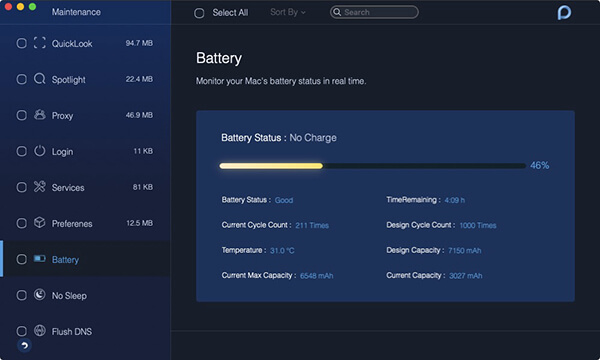
Task: Check the Select All checkbox
Action: point(199,13)
